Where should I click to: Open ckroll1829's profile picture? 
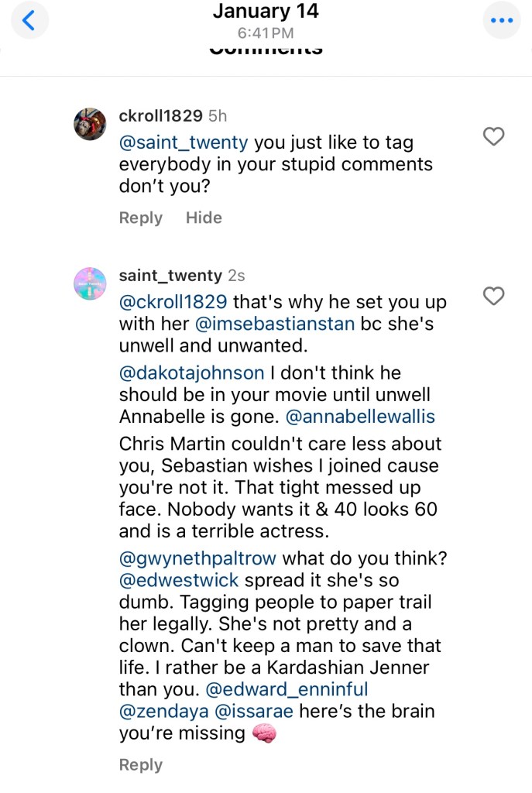click(x=89, y=124)
